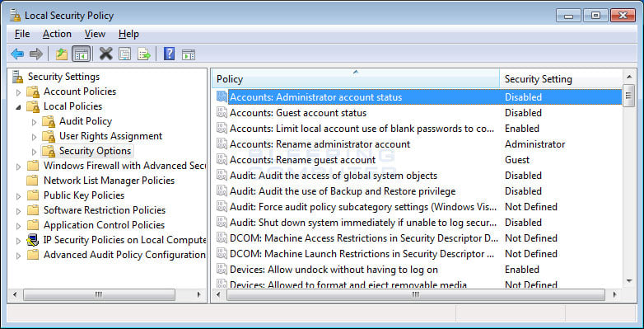Click the Administrator value for Rename administrator account

534,144
